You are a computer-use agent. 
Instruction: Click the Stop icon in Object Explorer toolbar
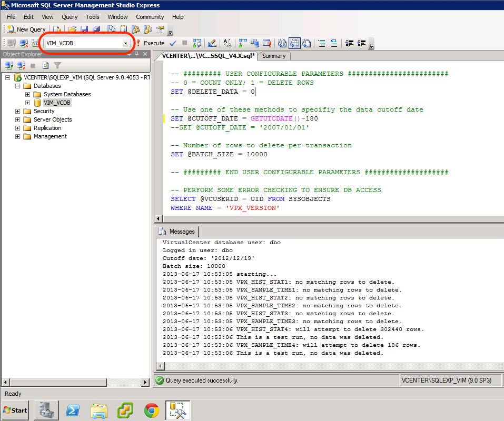click(33, 65)
